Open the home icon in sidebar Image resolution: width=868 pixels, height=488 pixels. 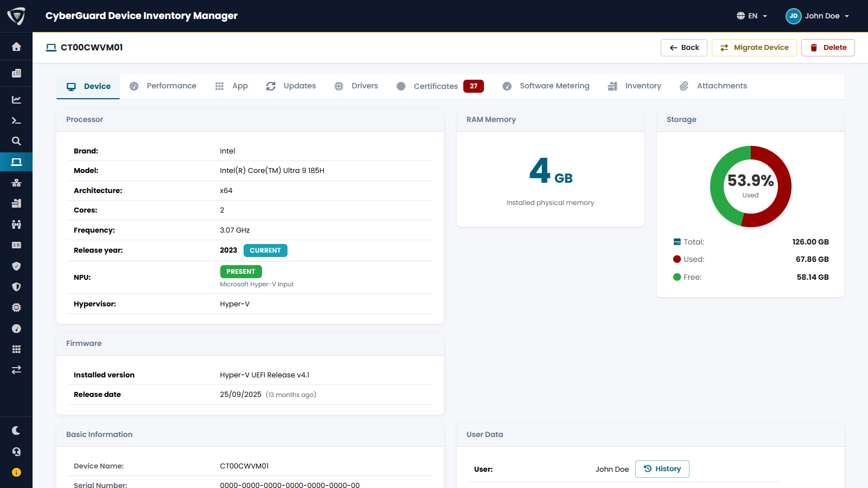16,47
